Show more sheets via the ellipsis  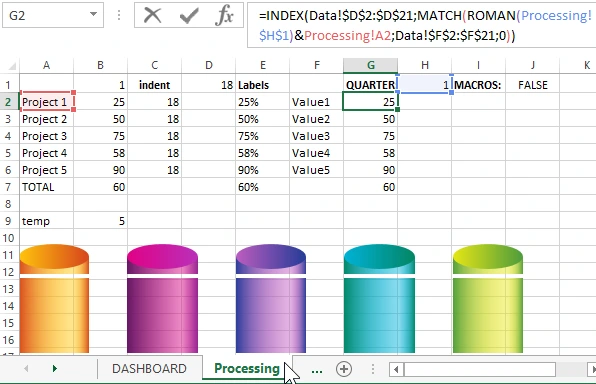[317, 370]
